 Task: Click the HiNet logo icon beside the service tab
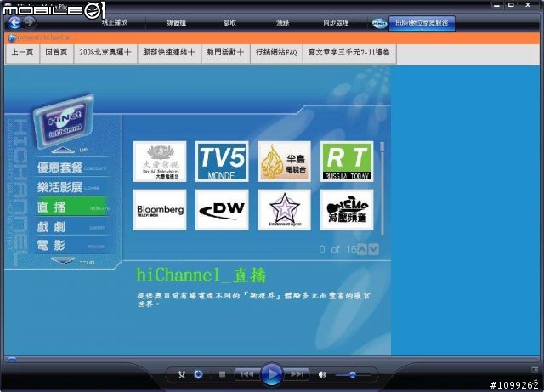click(379, 23)
